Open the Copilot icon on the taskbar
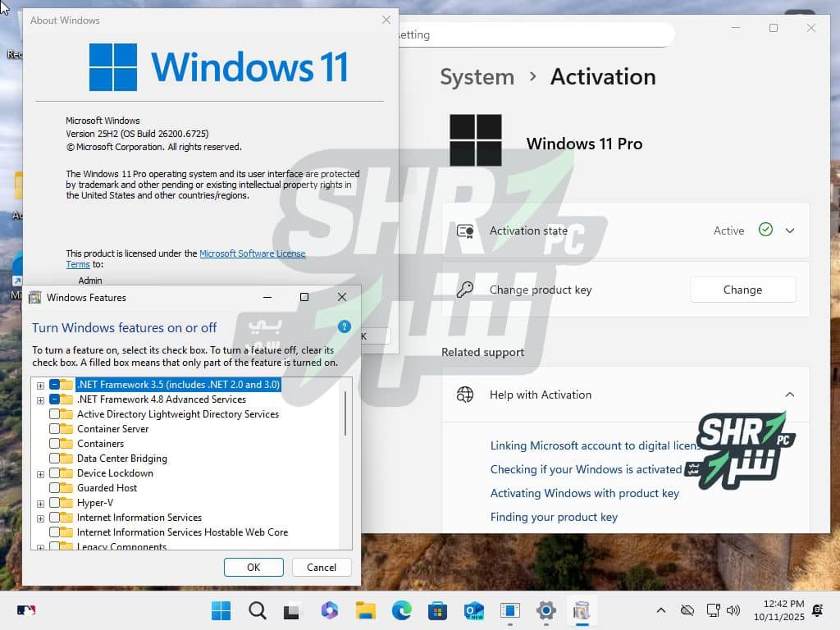The image size is (840, 630). point(329,610)
